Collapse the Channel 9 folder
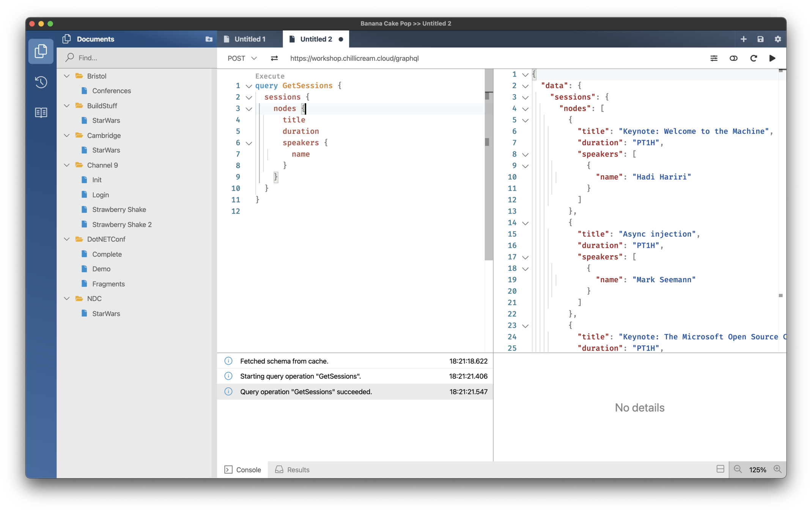The width and height of the screenshot is (812, 512). (x=67, y=165)
